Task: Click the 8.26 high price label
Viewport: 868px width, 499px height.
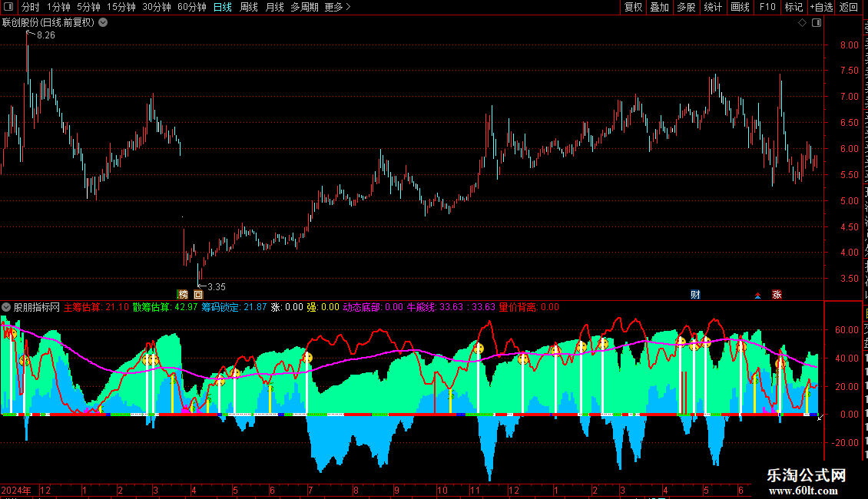Action: click(46, 35)
